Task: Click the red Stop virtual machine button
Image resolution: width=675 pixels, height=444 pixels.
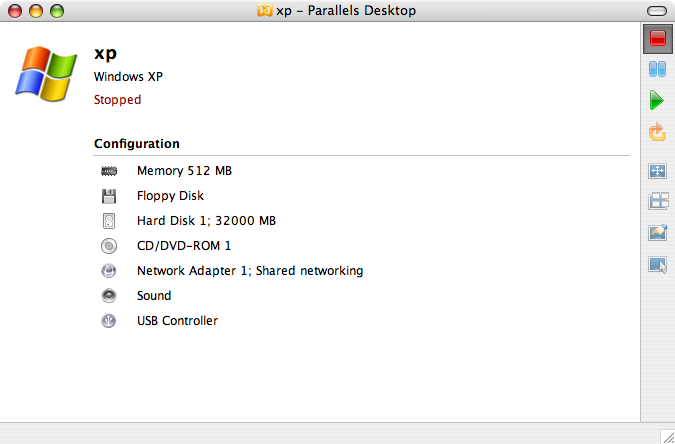Action: [x=657, y=39]
